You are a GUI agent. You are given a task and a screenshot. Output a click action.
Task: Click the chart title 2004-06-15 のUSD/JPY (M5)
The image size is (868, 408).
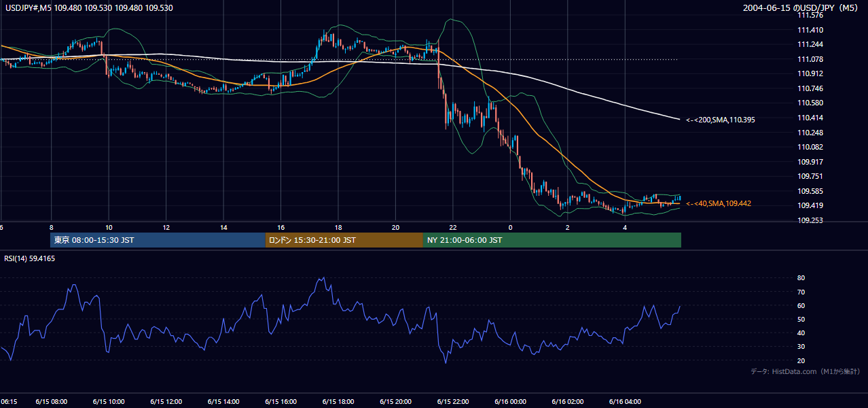pos(802,7)
